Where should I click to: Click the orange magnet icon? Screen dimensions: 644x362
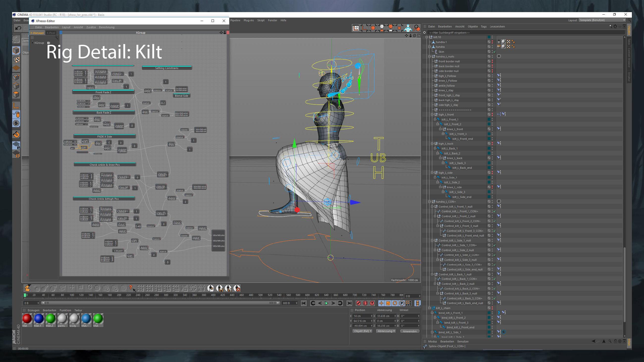16,134
